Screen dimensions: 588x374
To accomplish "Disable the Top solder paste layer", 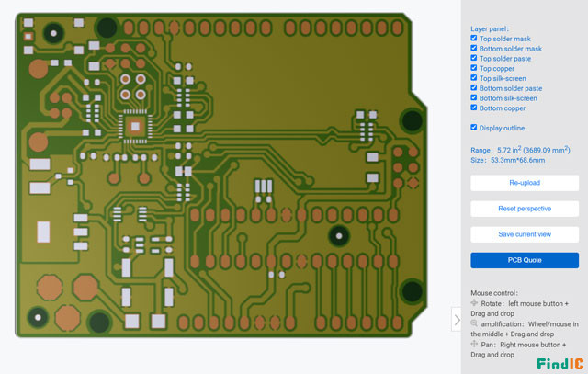I will pos(474,58).
